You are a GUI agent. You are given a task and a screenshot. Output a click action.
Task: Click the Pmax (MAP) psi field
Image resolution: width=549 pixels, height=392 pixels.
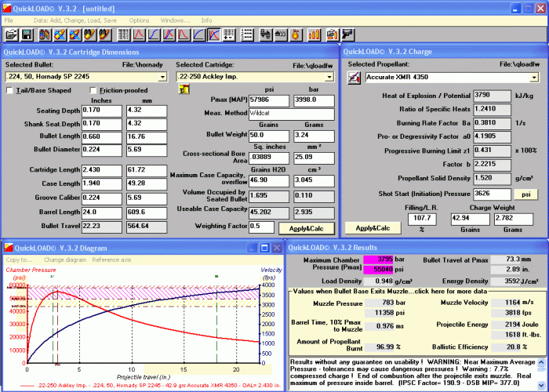click(269, 100)
